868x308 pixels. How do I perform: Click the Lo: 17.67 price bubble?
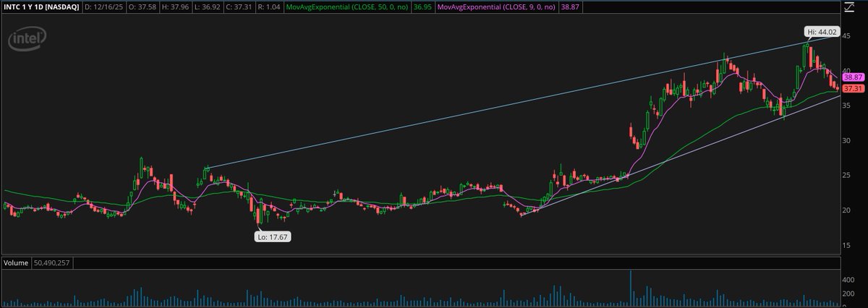273,236
